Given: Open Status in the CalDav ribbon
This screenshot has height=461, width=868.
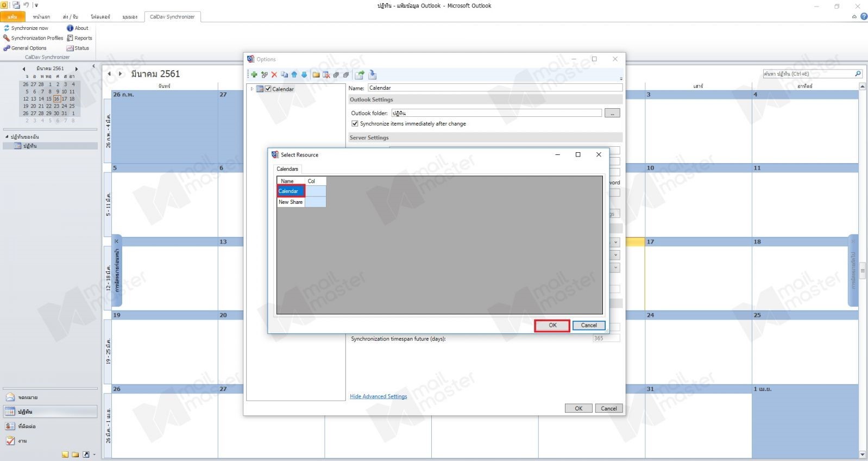Looking at the screenshot, I should pos(78,48).
